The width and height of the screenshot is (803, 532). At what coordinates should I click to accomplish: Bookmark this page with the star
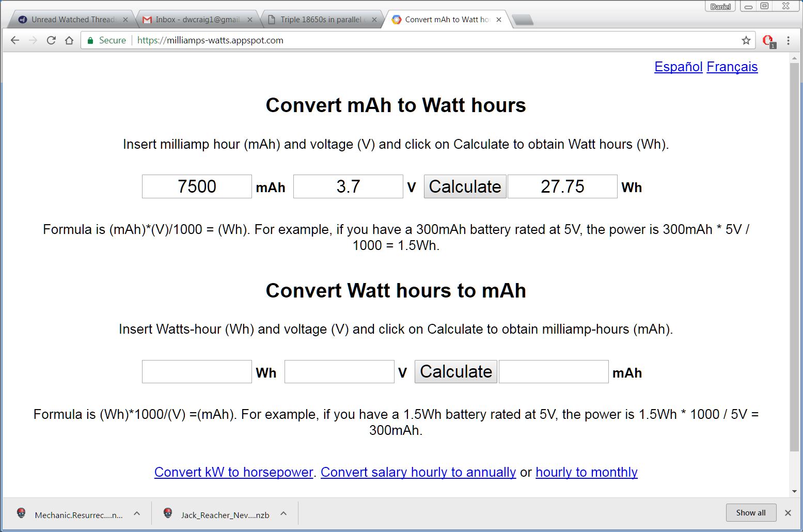pos(746,40)
